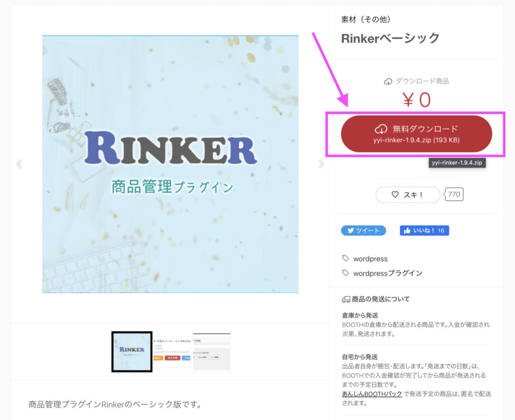Click the main Rinker product image
The width and height of the screenshot is (515, 420).
point(170,164)
